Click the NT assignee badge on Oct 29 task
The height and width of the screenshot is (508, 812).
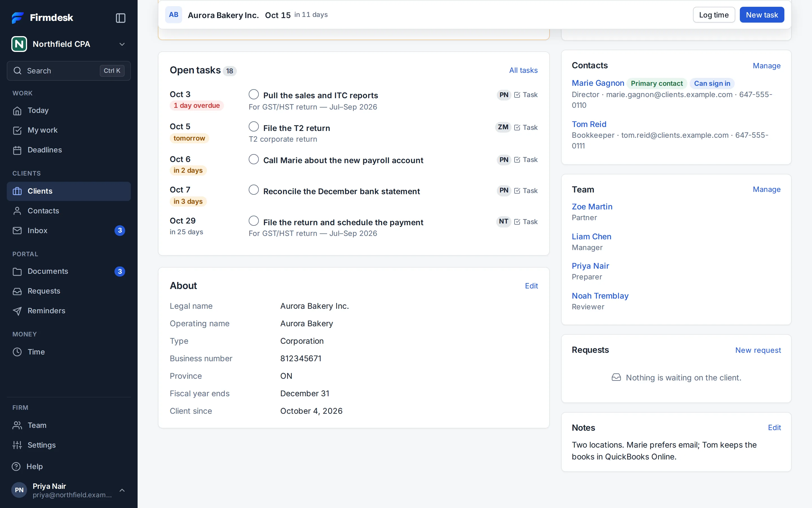coord(503,222)
